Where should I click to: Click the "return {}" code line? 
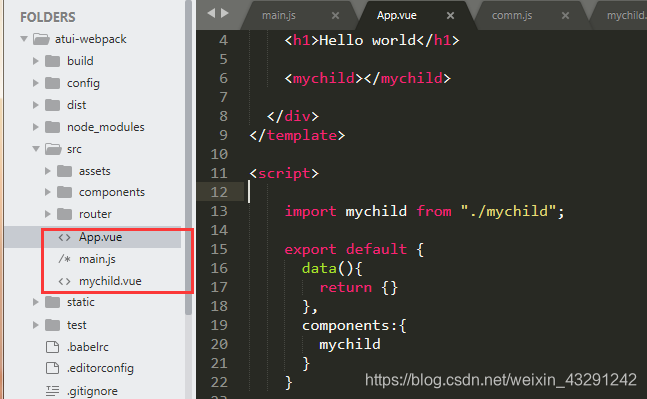point(359,288)
